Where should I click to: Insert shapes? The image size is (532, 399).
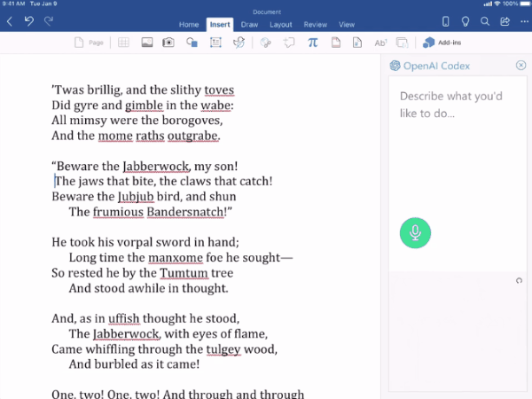[x=192, y=43]
